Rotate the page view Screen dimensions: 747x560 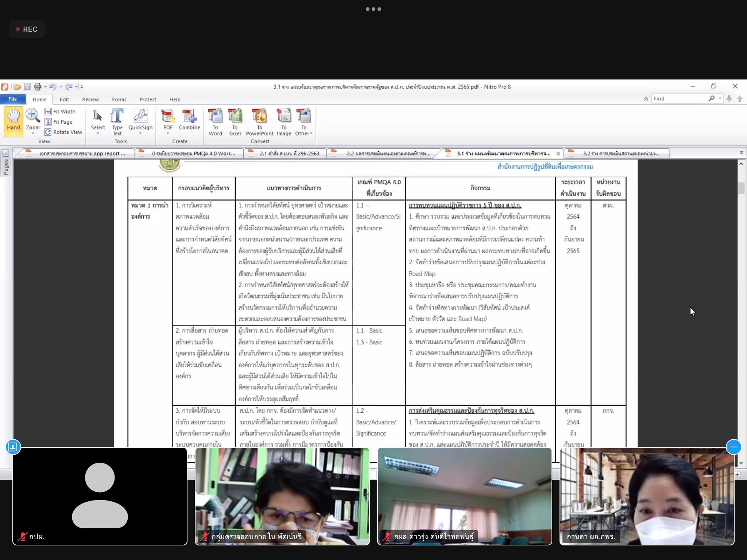pos(63,132)
